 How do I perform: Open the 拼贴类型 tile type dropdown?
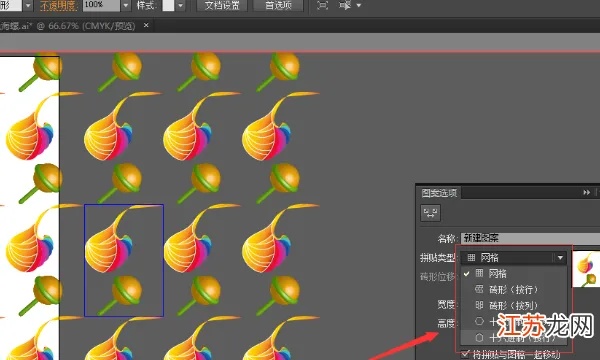513,258
